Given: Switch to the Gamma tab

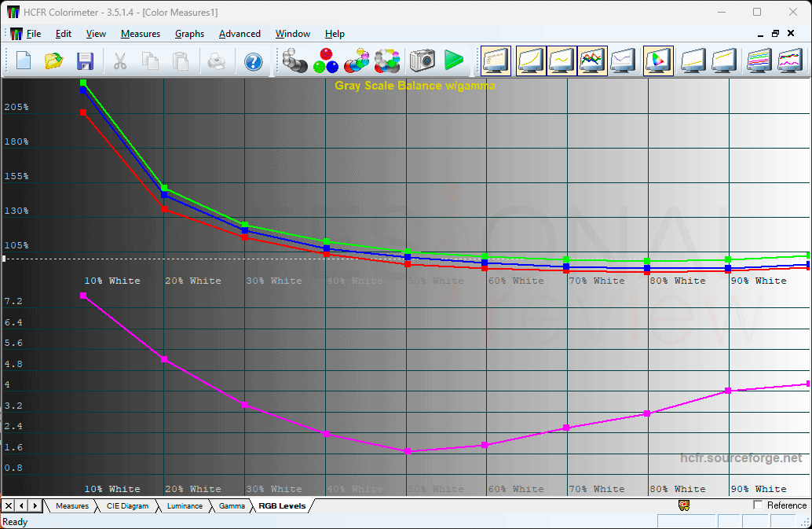Looking at the screenshot, I should (x=232, y=505).
